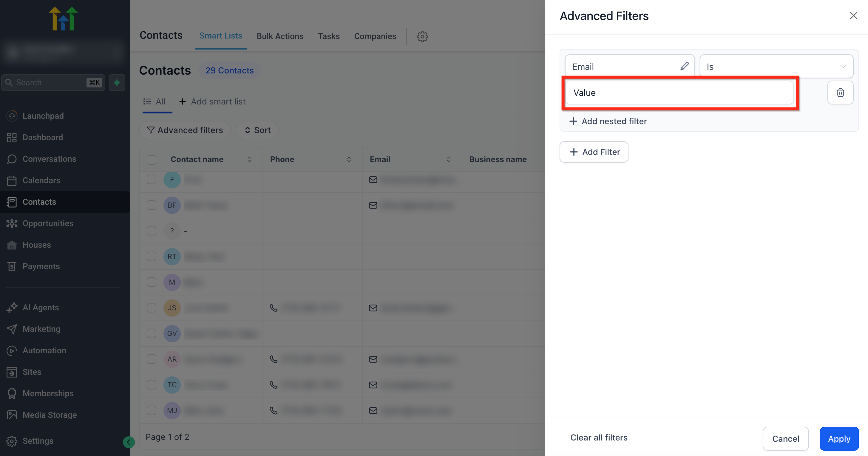Viewport: 868px width, 456px height.
Task: Open Opportunities in the sidebar
Action: click(48, 223)
